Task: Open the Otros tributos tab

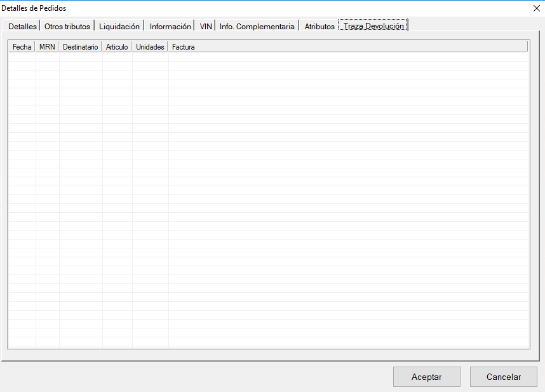Action: coord(67,27)
